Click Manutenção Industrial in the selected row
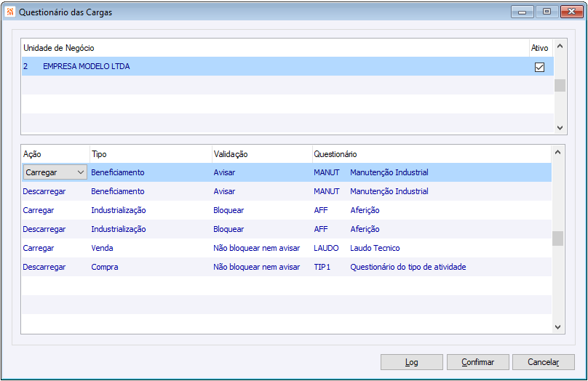Viewport: 588px width, 381px height. (x=389, y=172)
